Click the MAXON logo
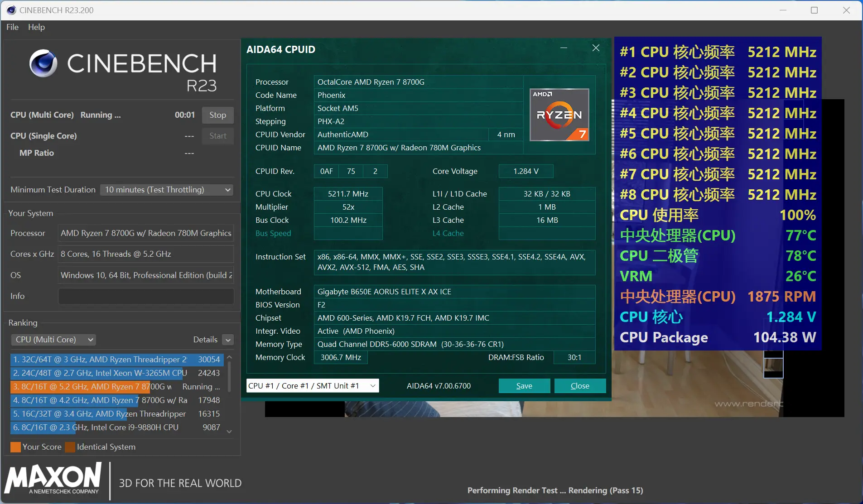The width and height of the screenshot is (863, 504). click(x=53, y=479)
